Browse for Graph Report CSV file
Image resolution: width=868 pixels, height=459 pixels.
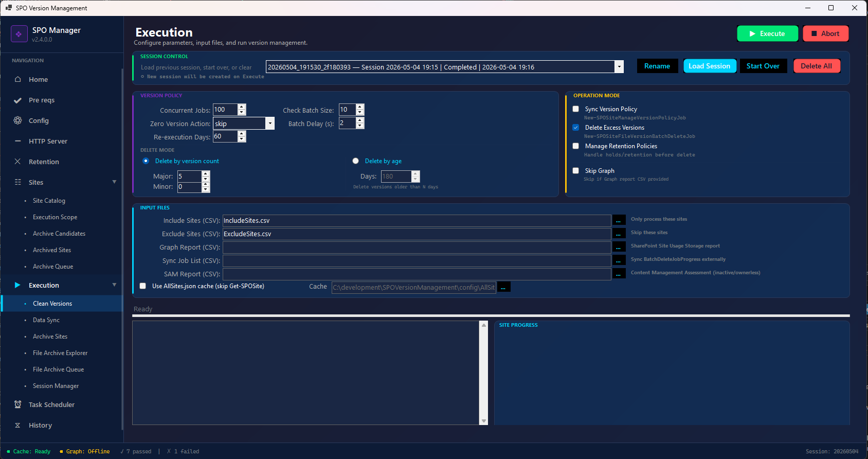pyautogui.click(x=619, y=248)
